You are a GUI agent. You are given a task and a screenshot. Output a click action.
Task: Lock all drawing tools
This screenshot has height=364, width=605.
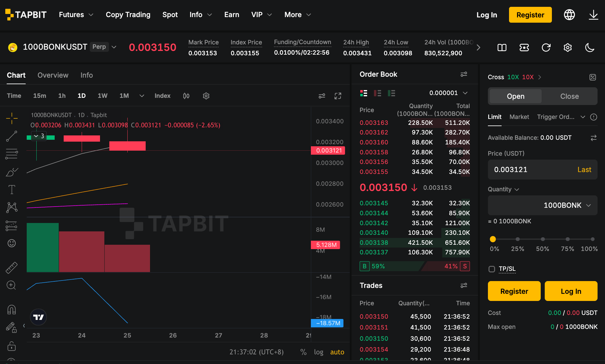pos(12,346)
